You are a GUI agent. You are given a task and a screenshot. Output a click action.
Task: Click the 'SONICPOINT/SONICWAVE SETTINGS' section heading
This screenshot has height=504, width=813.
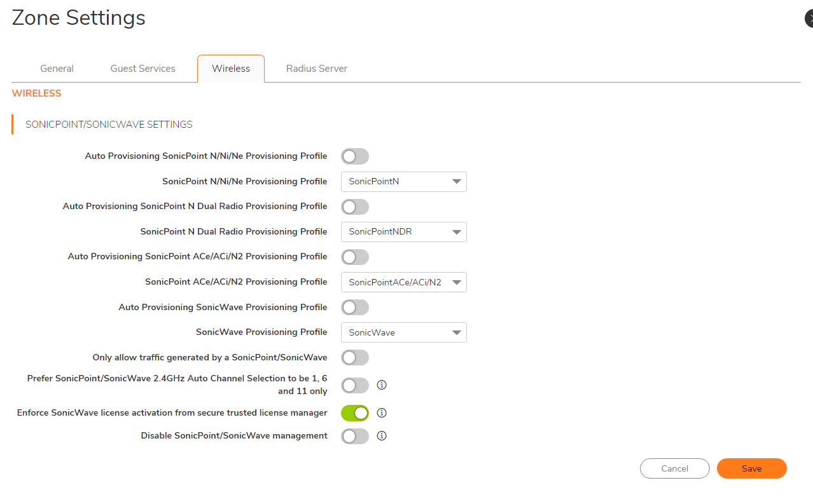(x=109, y=125)
